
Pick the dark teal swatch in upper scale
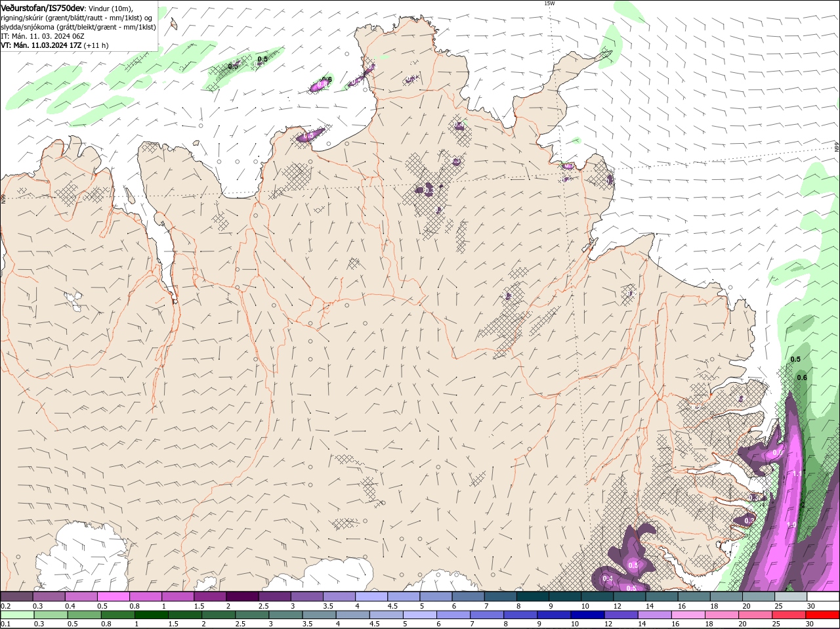click(x=533, y=596)
